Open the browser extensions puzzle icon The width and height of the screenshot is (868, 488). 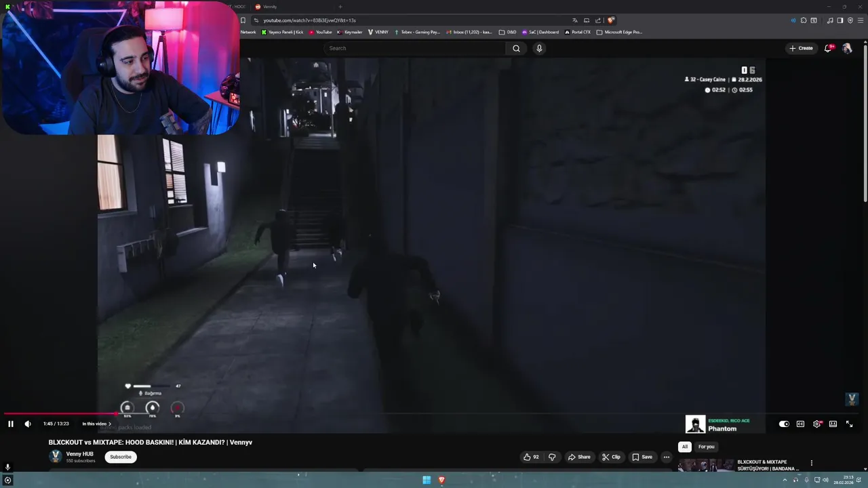click(804, 20)
